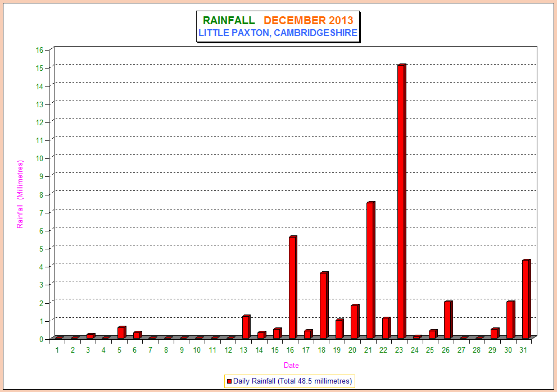Select the small bar for date 25

433,334
